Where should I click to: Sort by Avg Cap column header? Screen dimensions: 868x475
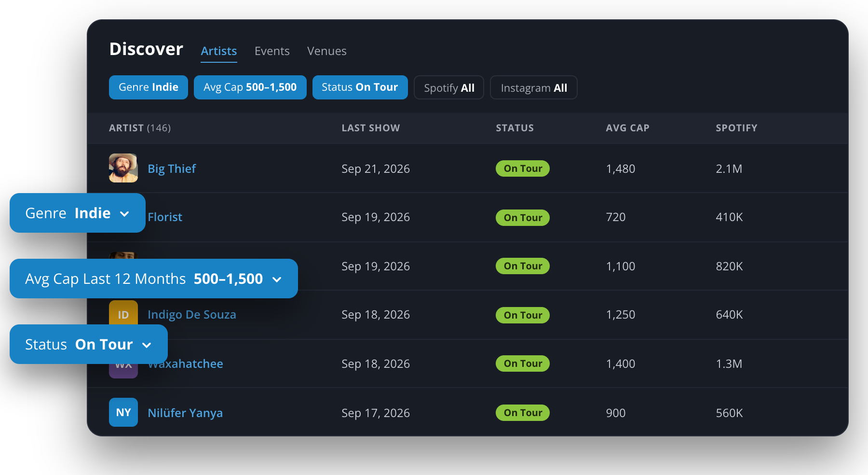coord(628,128)
